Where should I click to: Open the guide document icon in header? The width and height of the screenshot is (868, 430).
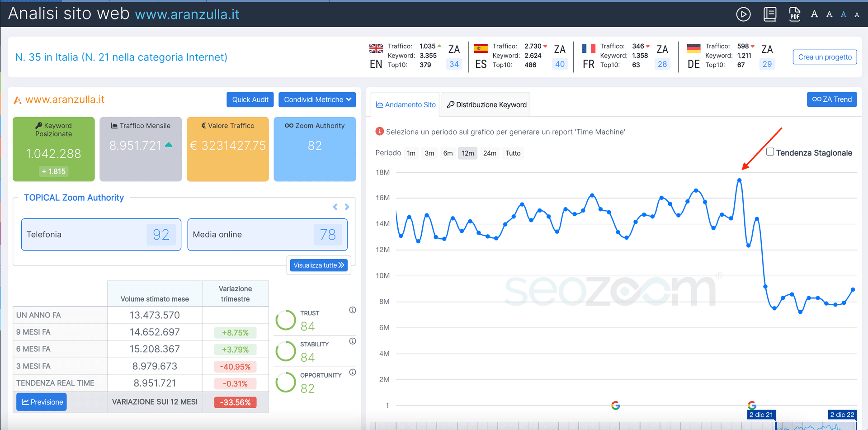pos(770,14)
